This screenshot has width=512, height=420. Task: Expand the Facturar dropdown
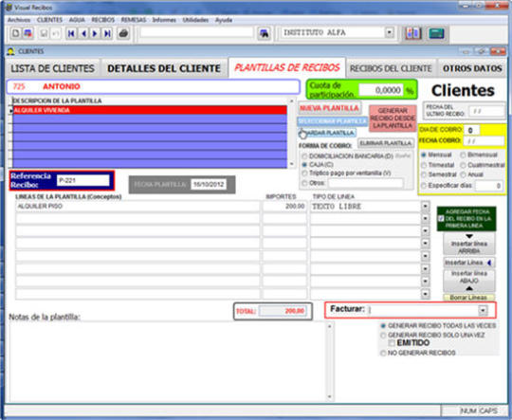[x=483, y=310]
